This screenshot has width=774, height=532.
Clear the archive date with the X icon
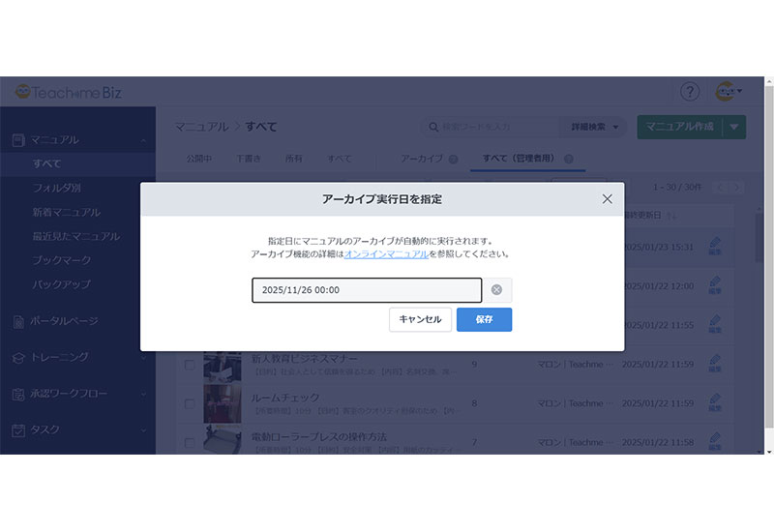click(x=496, y=290)
